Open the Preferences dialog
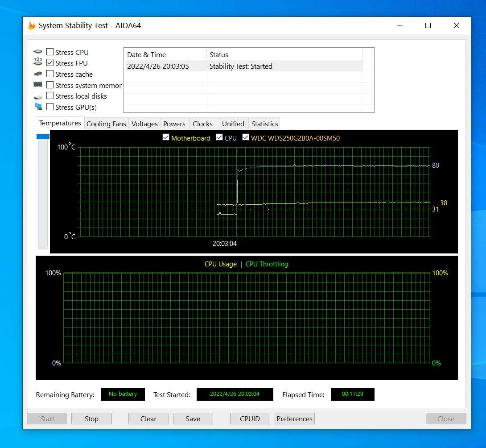This screenshot has width=486, height=448. tap(294, 419)
